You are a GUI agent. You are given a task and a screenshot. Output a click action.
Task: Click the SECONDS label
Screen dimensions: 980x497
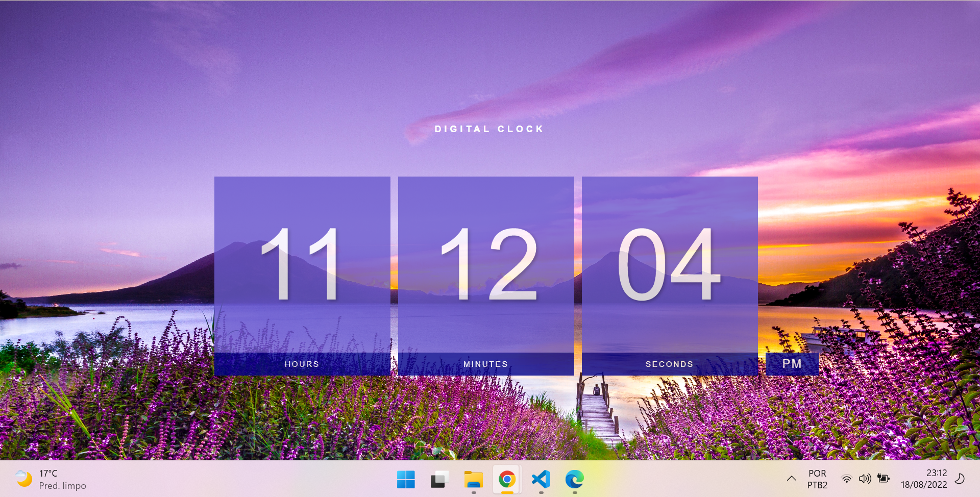670,364
